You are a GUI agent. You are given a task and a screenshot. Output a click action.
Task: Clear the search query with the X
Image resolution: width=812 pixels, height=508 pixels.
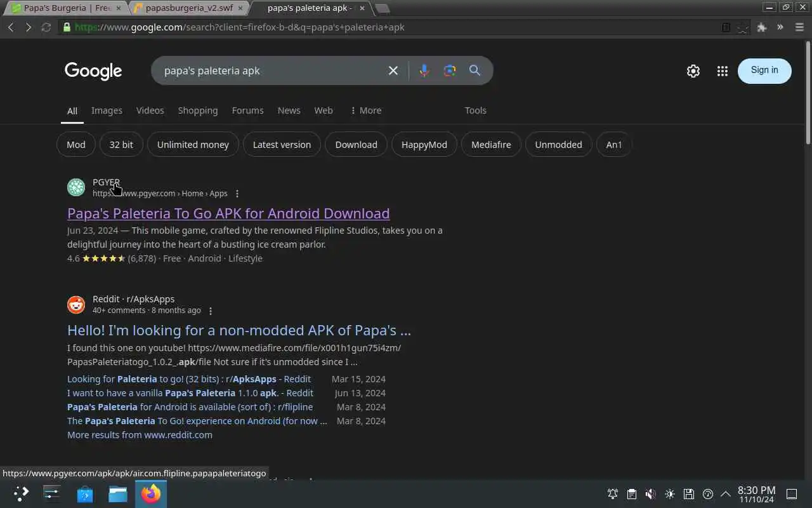click(393, 70)
